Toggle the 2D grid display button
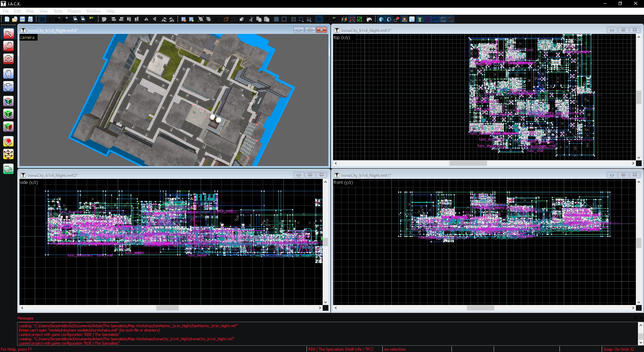The width and height of the screenshot is (644, 352). (42, 19)
